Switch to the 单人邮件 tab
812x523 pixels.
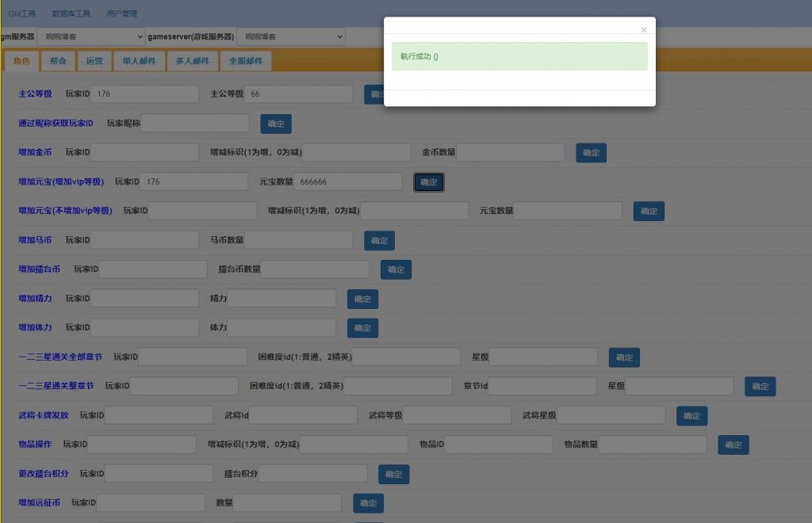coord(139,60)
